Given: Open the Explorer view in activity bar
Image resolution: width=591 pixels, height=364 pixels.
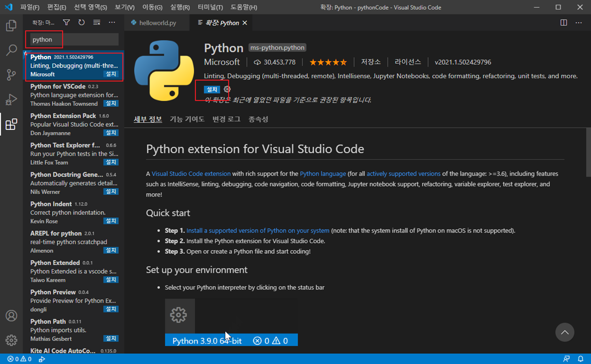Looking at the screenshot, I should click(11, 26).
